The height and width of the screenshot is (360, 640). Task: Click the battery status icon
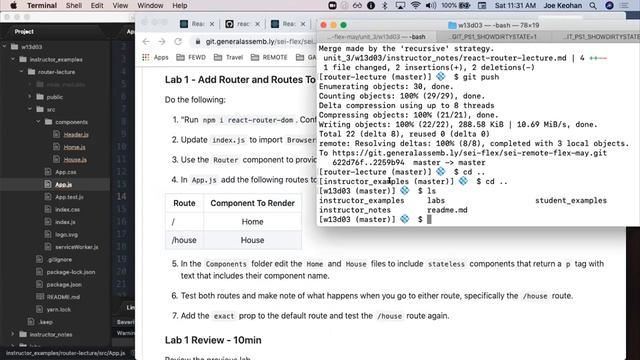click(464, 5)
